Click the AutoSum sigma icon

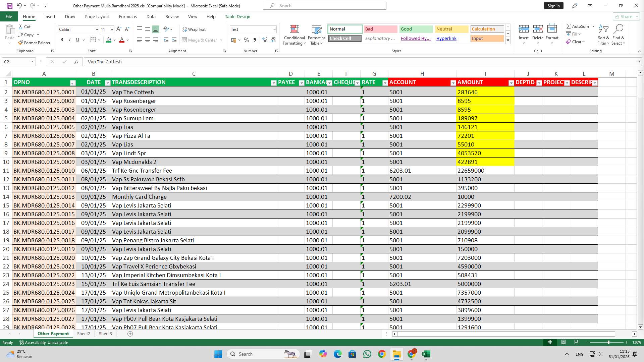[569, 26]
